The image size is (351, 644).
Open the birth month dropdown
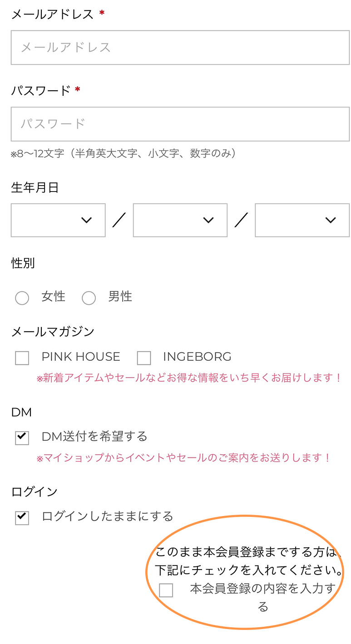click(x=180, y=220)
